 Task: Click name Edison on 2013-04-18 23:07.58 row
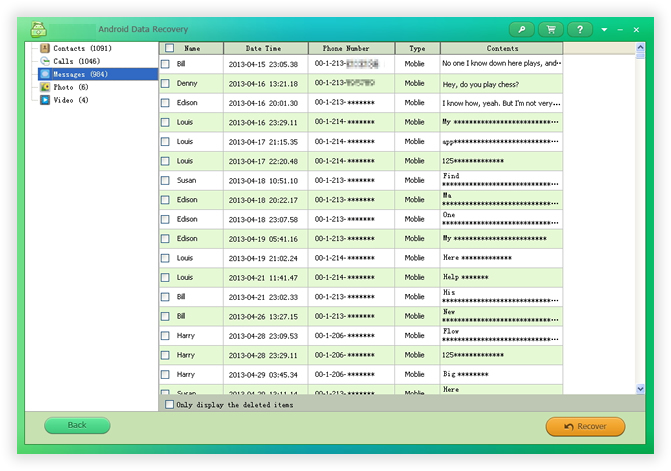pos(187,219)
